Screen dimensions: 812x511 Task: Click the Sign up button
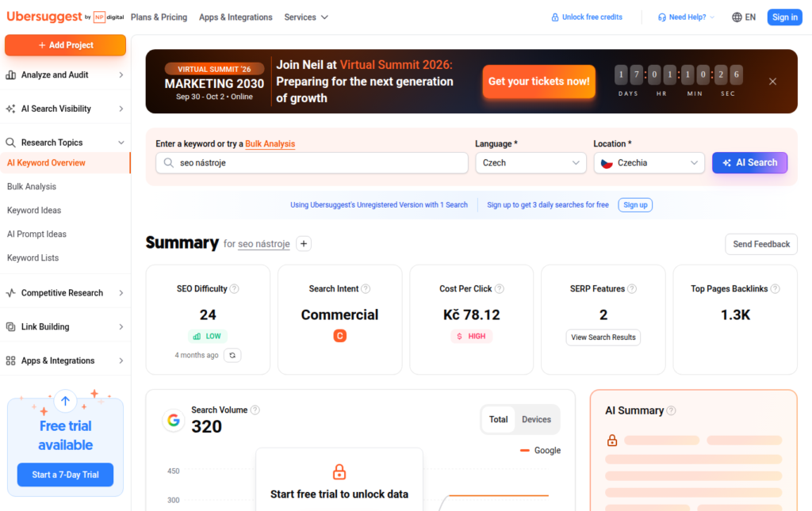pyautogui.click(x=635, y=205)
